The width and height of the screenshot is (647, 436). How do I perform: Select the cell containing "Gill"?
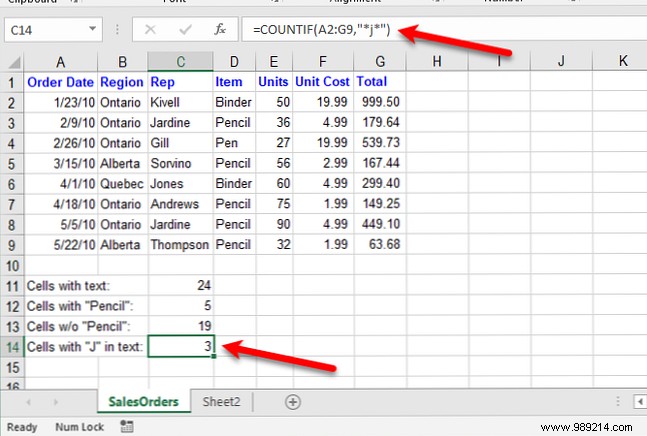[181, 143]
